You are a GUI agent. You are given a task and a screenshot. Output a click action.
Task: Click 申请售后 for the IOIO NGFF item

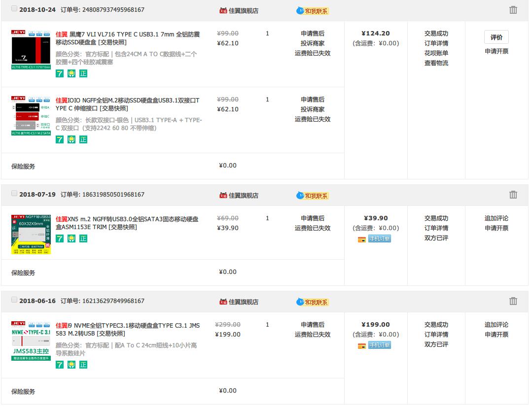pyautogui.click(x=313, y=100)
